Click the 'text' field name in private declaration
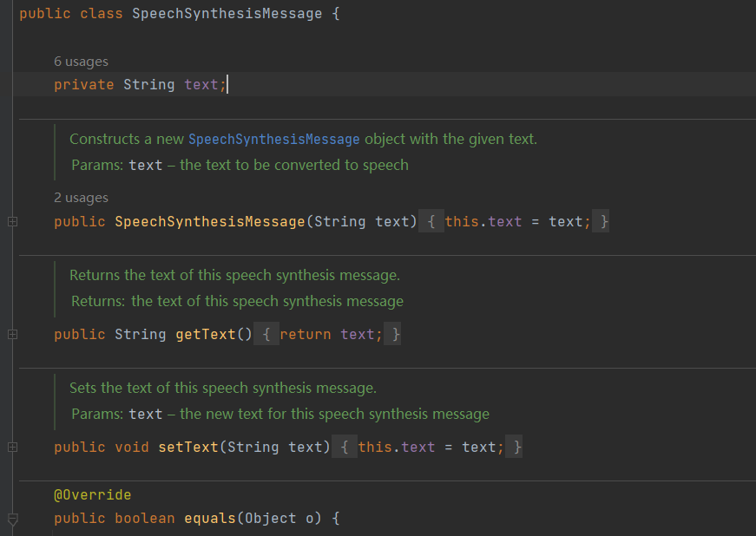 pyautogui.click(x=201, y=85)
